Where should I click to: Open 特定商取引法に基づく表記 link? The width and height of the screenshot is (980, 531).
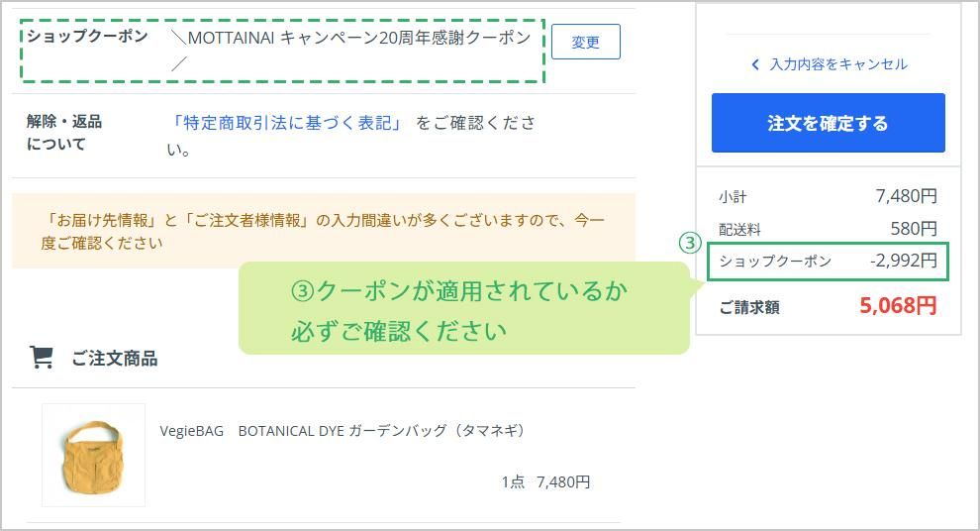(x=287, y=123)
